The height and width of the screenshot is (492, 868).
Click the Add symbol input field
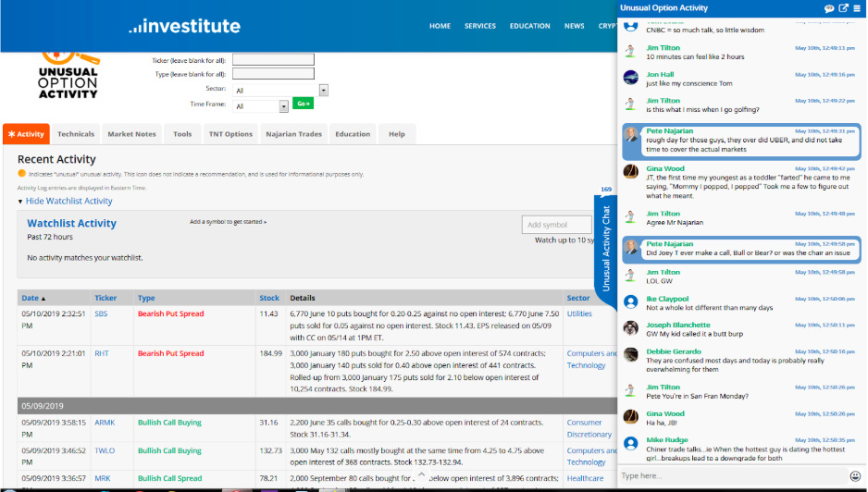click(557, 225)
